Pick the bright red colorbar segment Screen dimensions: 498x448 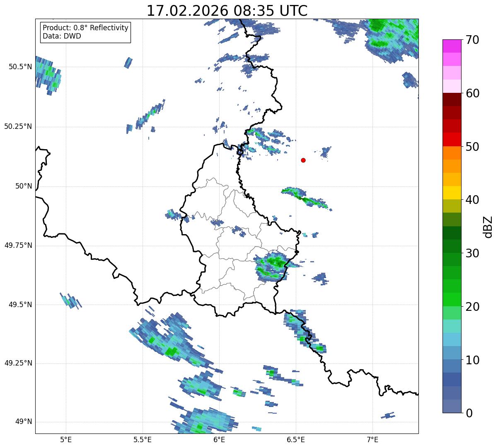pos(452,139)
